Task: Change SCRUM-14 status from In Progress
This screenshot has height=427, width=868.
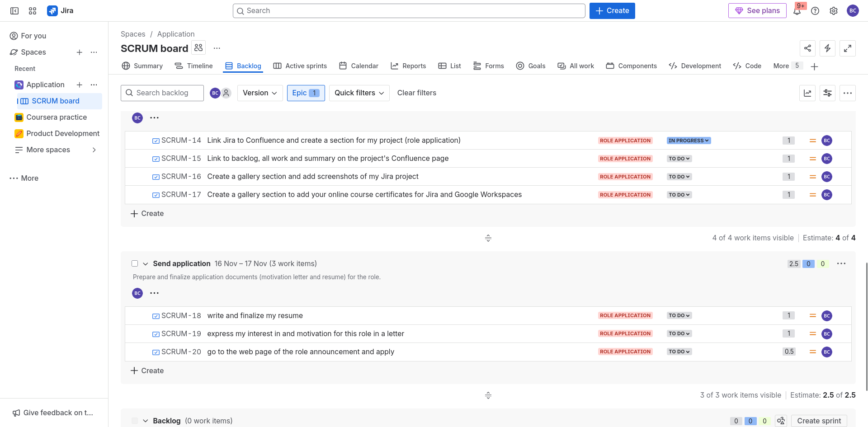Action: (x=689, y=141)
